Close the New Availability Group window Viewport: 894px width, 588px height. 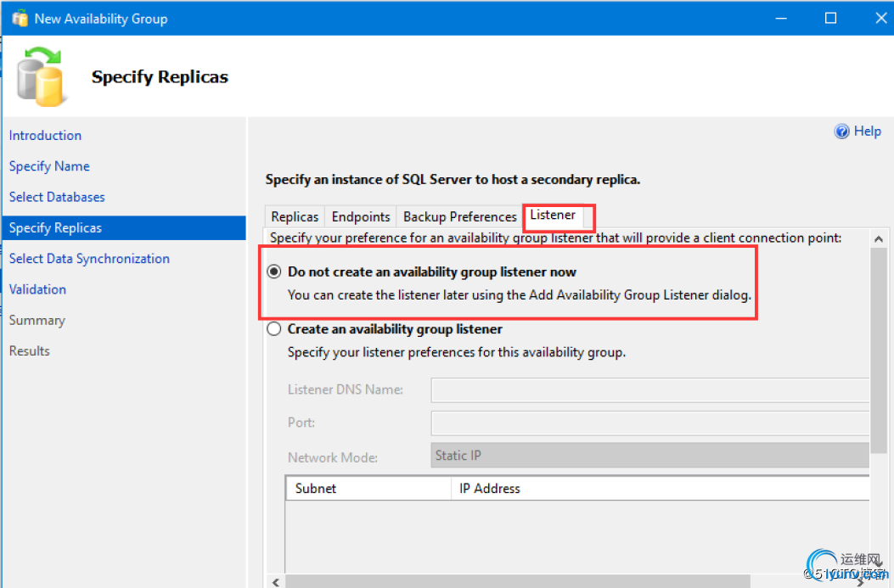[880, 18]
